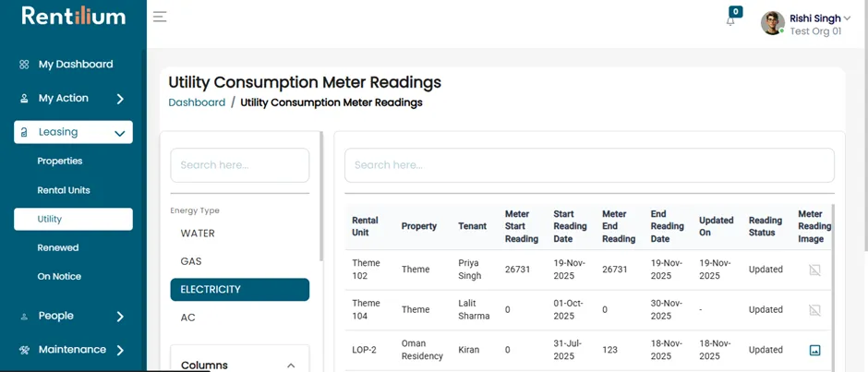Viewport: 868px width, 372px height.
Task: Click the start date 31-Jul-2025
Action: click(x=567, y=351)
